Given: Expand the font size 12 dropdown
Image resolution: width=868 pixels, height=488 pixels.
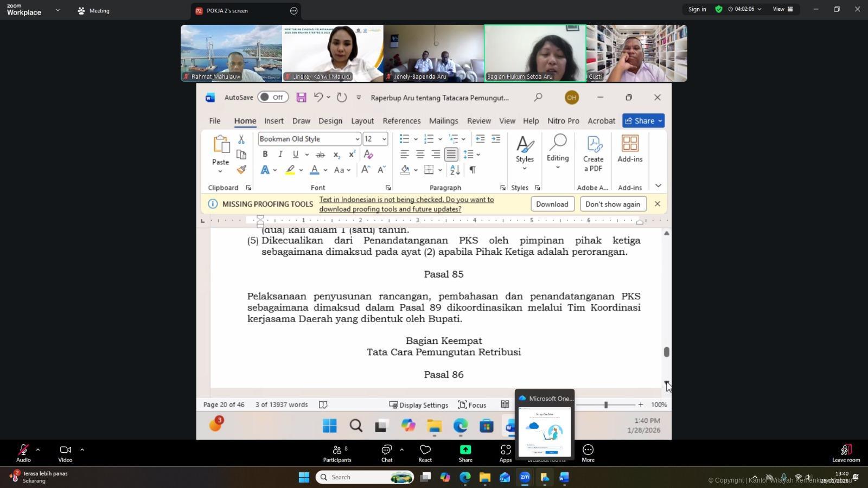Looking at the screenshot, I should click(384, 139).
